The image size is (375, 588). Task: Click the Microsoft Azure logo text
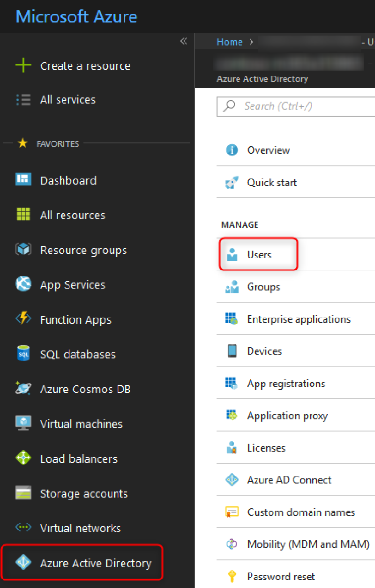tap(76, 17)
